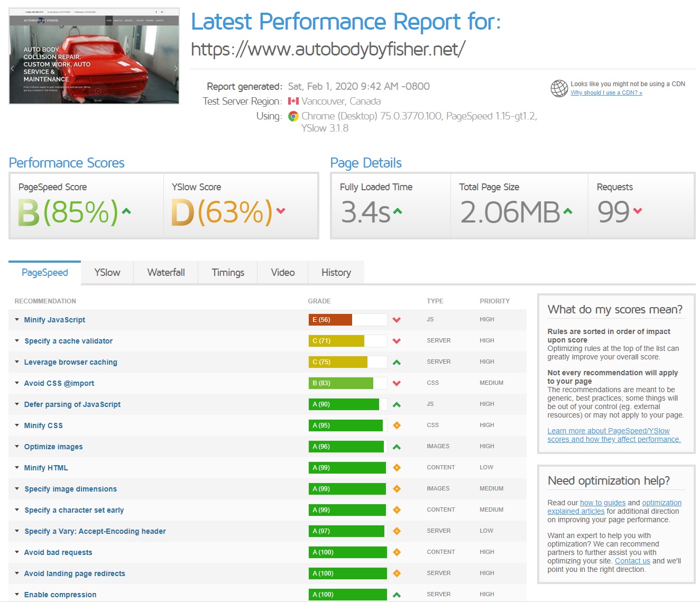The width and height of the screenshot is (700, 602).
Task: Click Vary: Accept-Encoding header diamond icon
Action: 397,531
